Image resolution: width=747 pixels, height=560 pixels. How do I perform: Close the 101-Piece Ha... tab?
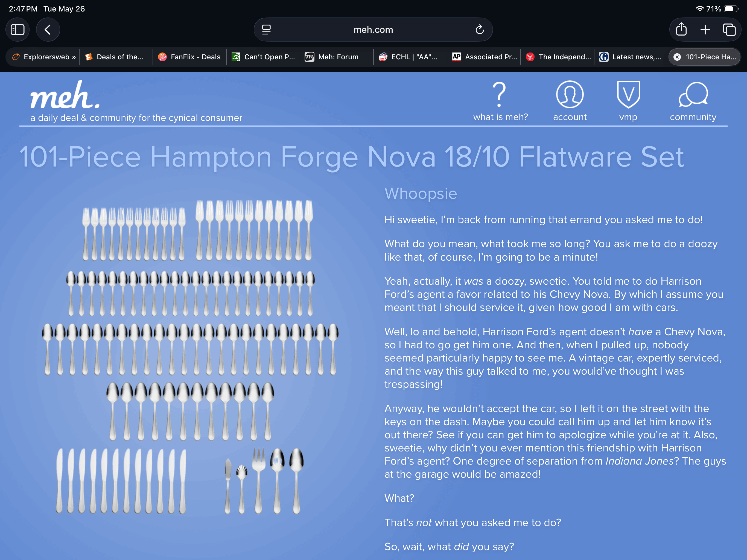[x=677, y=57]
